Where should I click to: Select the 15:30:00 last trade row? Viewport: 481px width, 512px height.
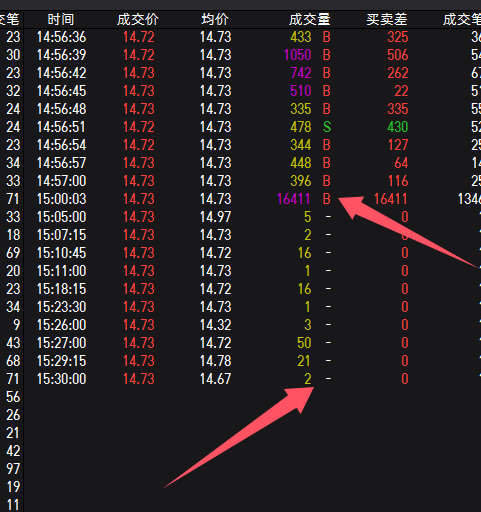point(240,379)
